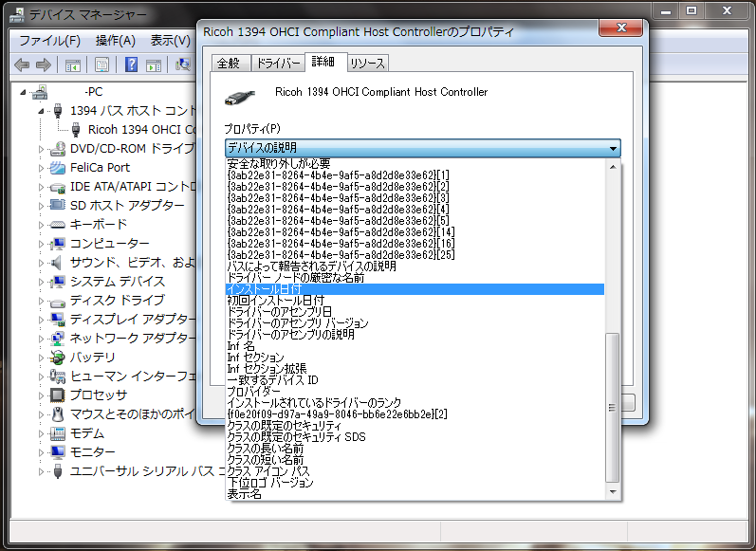Open the 操作(A) menu

pos(115,41)
